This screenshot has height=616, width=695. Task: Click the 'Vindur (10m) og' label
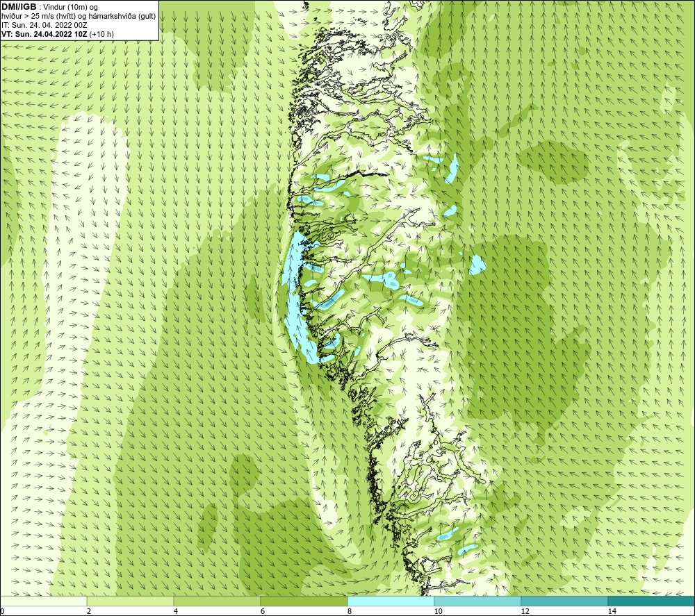click(71, 8)
